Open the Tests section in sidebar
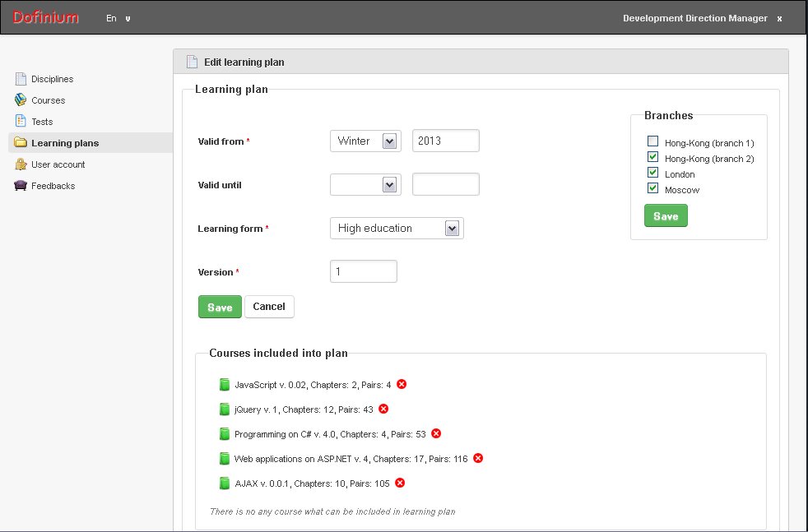This screenshot has width=808, height=532. 42,122
